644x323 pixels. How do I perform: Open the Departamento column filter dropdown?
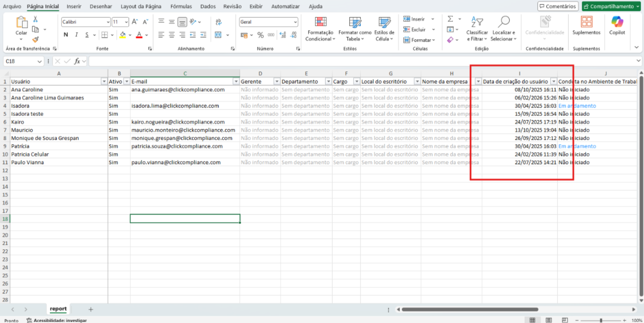pyautogui.click(x=328, y=82)
